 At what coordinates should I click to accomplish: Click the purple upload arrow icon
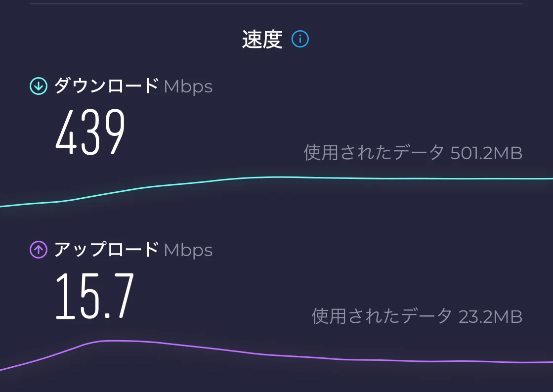point(39,250)
